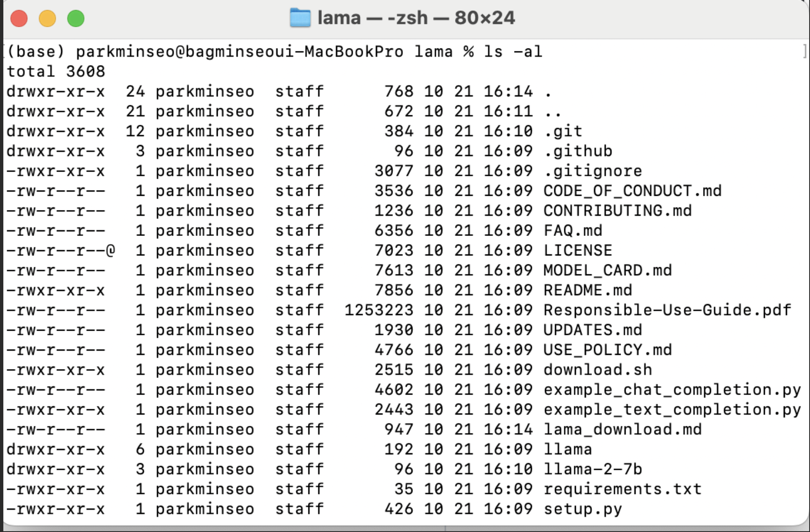Click the ".gitignore" file name
Image resolution: width=810 pixels, height=532 pixels.
coord(593,171)
